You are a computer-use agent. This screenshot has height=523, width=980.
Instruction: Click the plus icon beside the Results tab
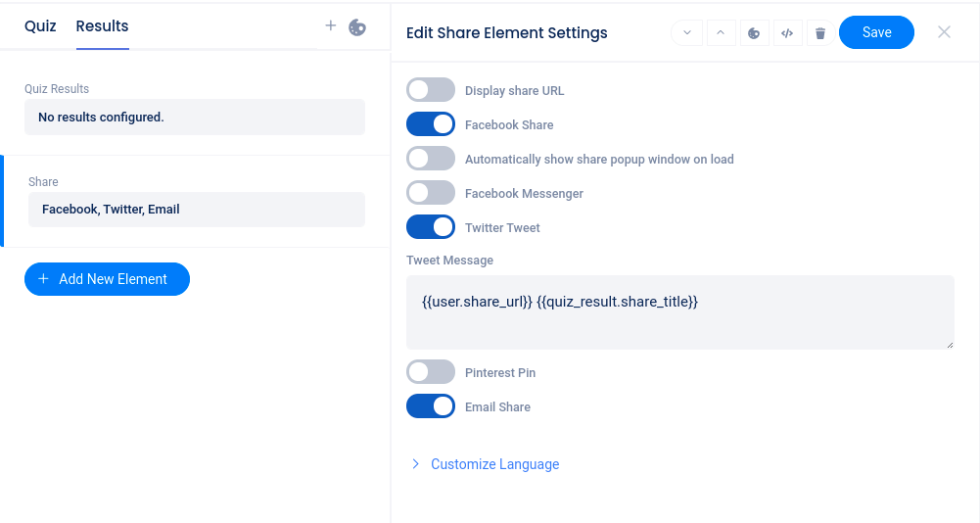[x=331, y=26]
